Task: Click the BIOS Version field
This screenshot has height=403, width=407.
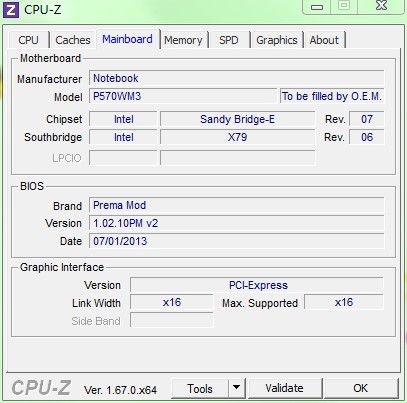Action: pyautogui.click(x=237, y=223)
